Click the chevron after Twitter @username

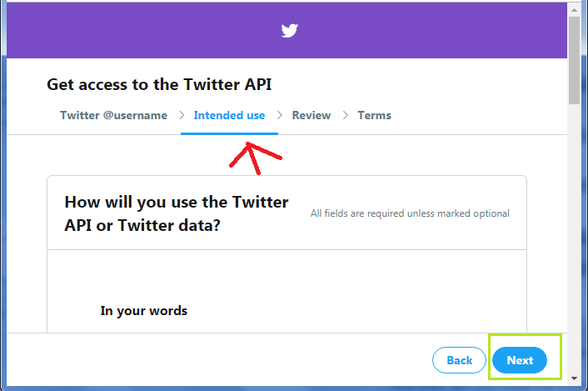[181, 116]
